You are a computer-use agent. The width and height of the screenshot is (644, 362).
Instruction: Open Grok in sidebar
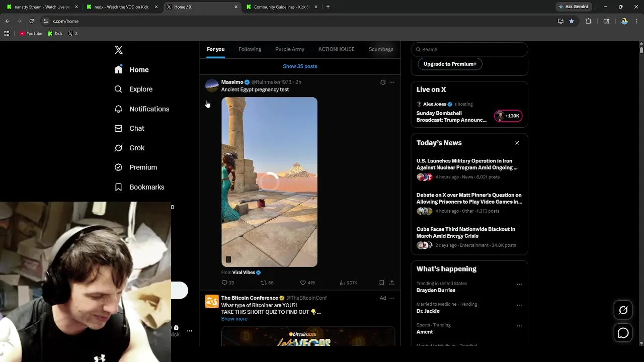130,148
